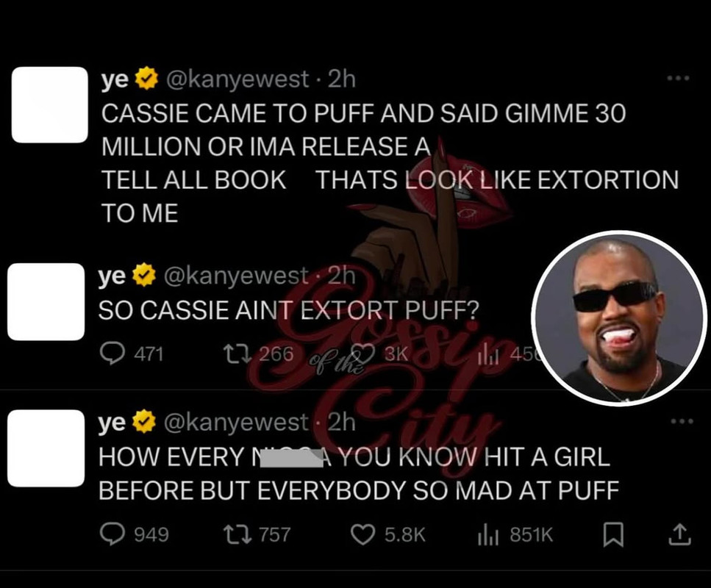Open the three-dot menu on the bottom tweet
711x588 pixels.
click(x=682, y=421)
